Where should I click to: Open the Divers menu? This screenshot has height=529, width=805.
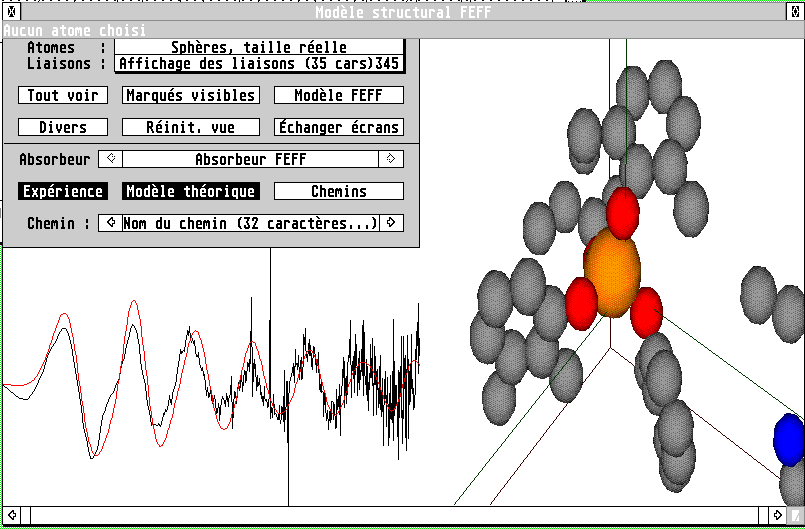[x=62, y=127]
